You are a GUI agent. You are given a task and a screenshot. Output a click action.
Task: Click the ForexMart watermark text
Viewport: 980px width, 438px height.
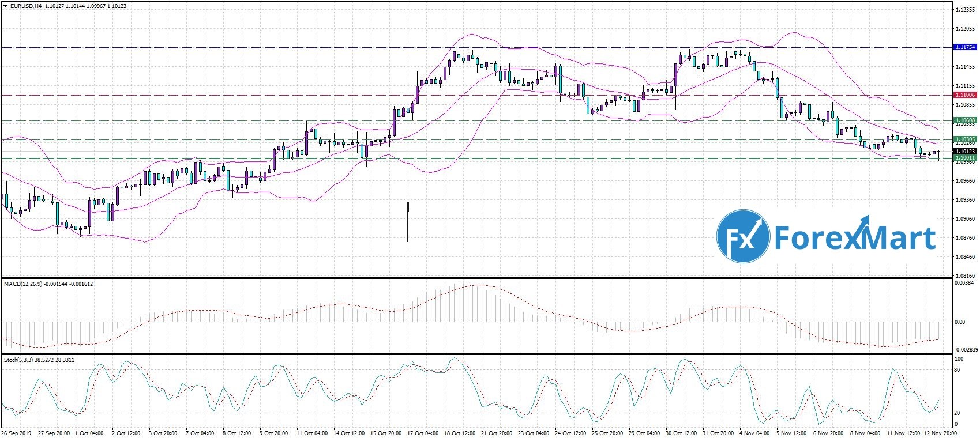(x=854, y=237)
